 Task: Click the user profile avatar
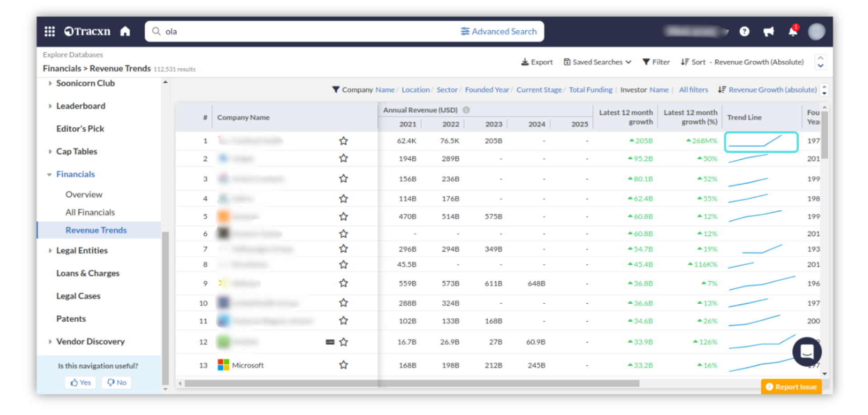point(816,31)
